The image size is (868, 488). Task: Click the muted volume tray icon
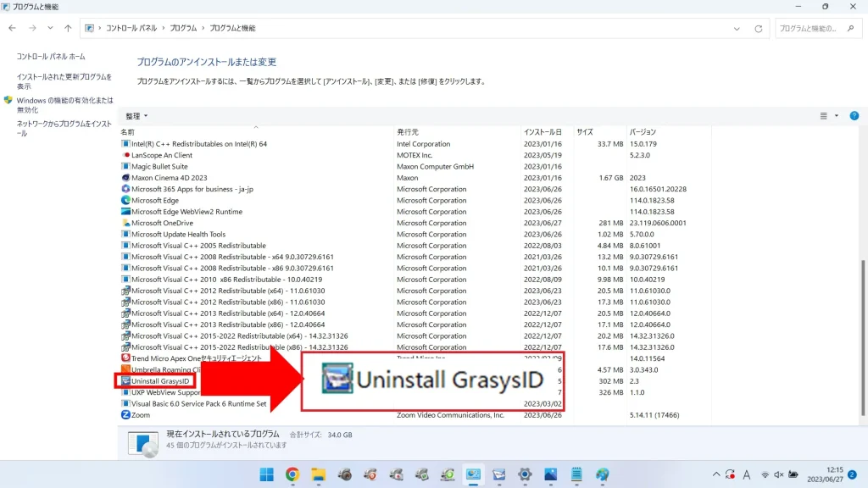pos(779,474)
